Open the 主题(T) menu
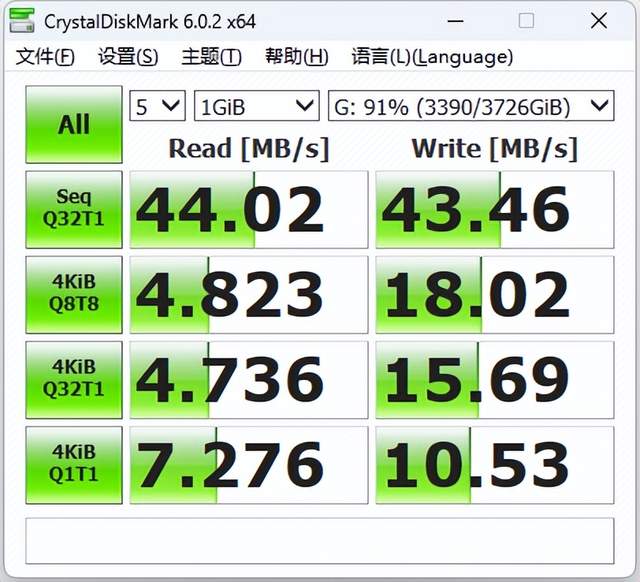 211,56
